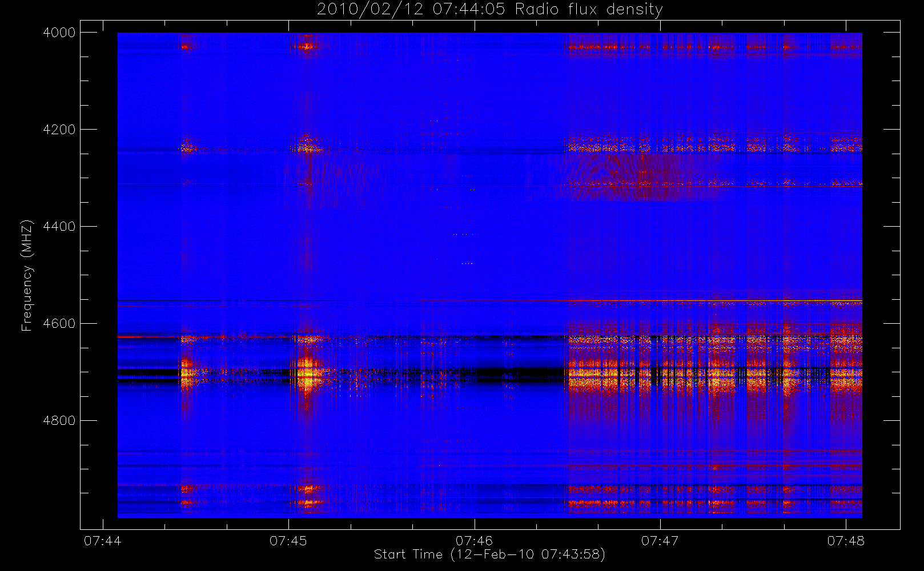Viewport: 924px width, 571px height.
Task: Select the 4800 frequency tick label
Action: coord(59,421)
